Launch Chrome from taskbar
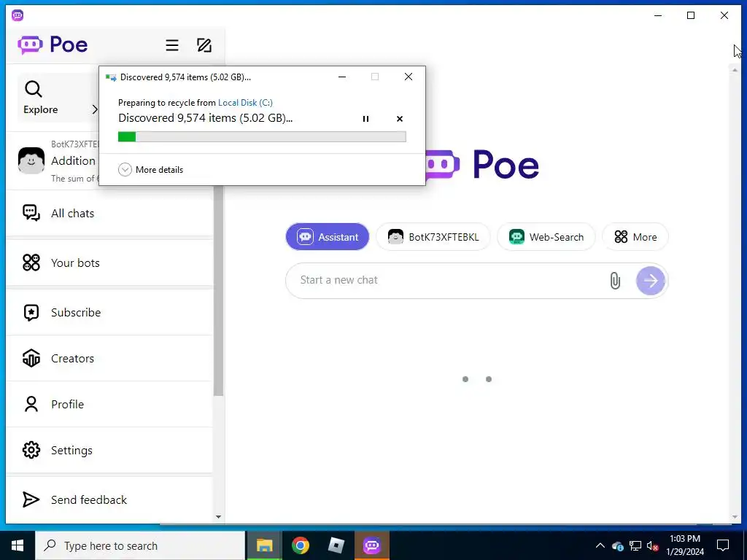The width and height of the screenshot is (747, 560). pos(300,545)
